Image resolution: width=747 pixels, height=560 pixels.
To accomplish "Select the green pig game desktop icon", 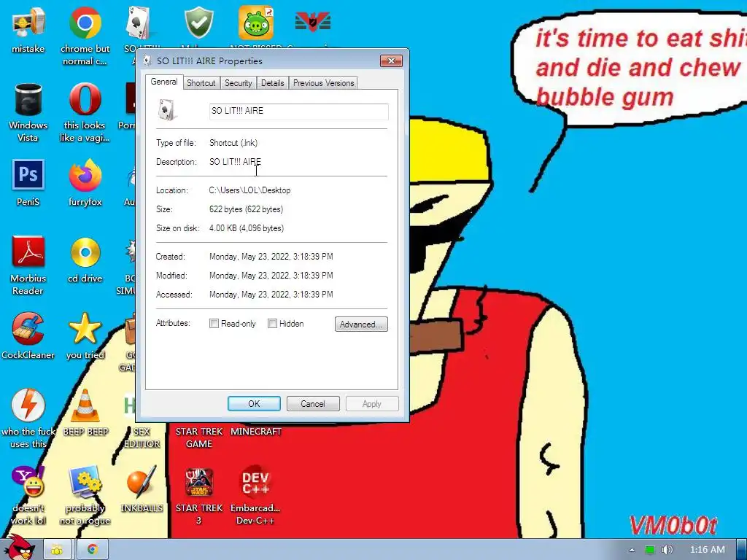I will coord(256,23).
